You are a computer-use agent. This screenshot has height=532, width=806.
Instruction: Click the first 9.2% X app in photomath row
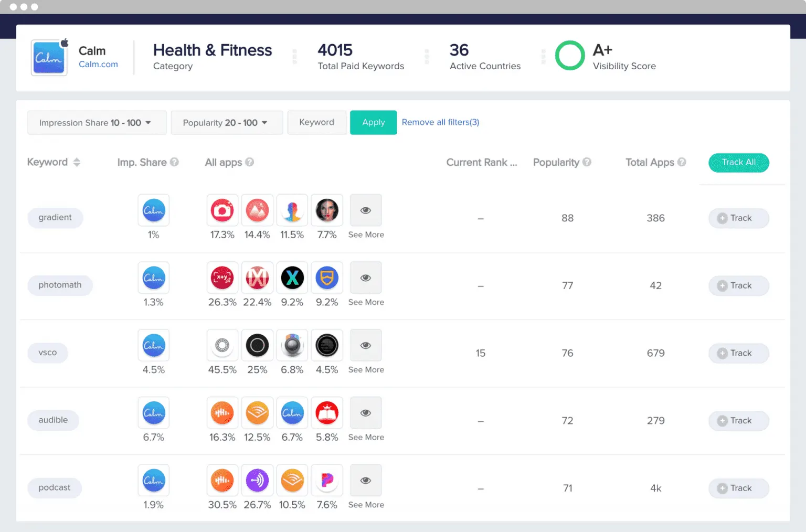292,278
